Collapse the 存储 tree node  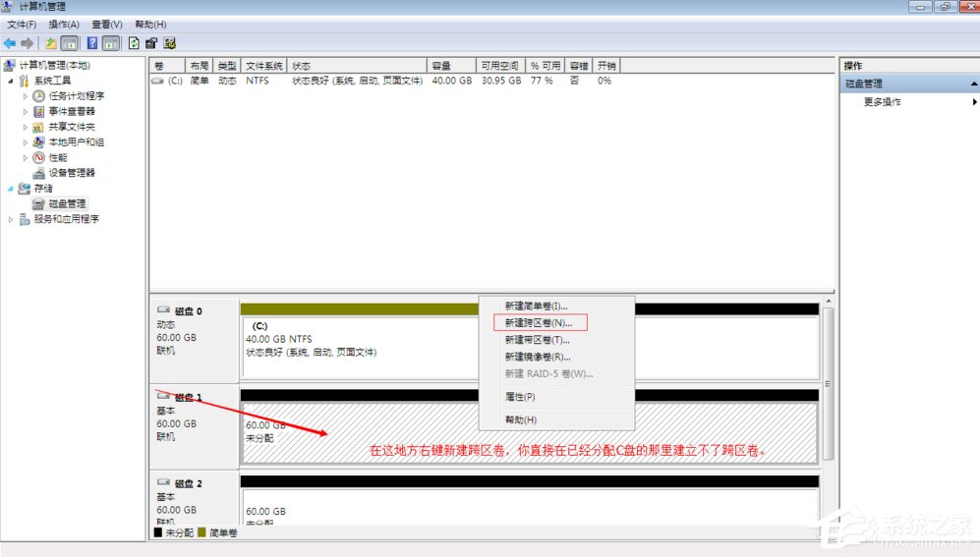(x=11, y=189)
